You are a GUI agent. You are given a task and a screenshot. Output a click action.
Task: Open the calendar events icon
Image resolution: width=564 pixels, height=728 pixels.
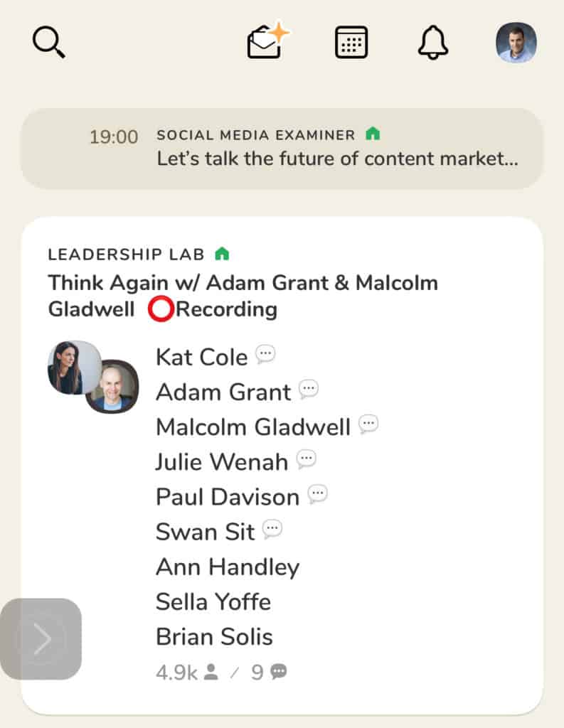351,43
